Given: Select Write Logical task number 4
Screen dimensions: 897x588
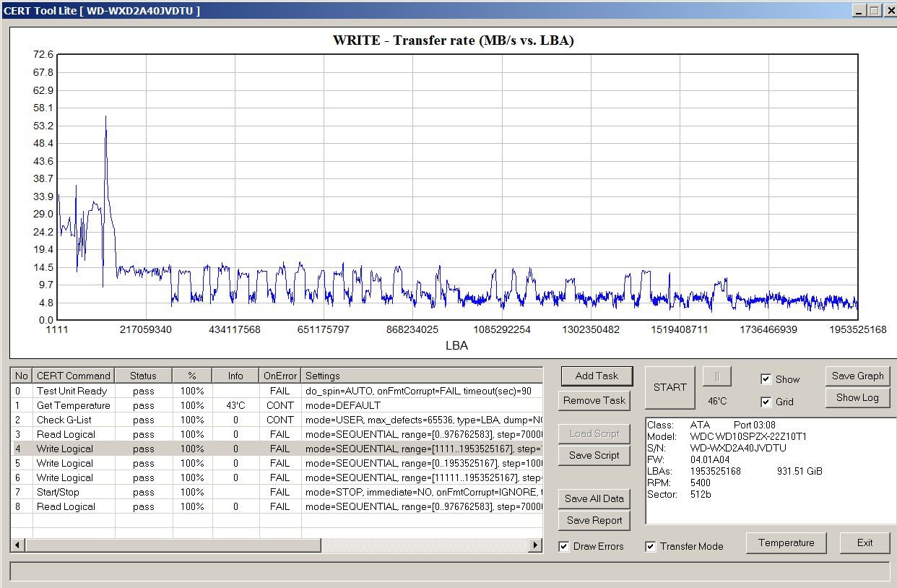Looking at the screenshot, I should tap(277, 449).
